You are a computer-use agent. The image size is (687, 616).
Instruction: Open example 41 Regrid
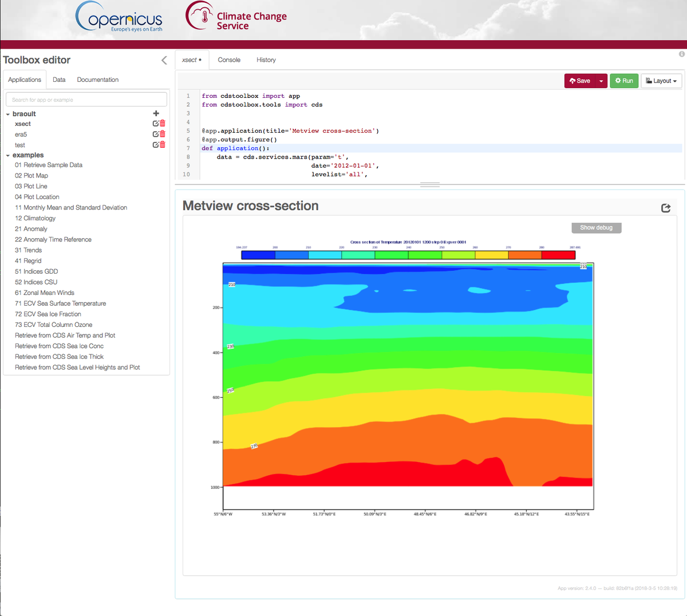[x=28, y=260]
